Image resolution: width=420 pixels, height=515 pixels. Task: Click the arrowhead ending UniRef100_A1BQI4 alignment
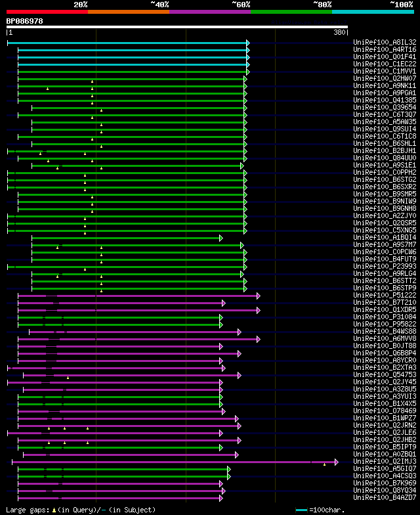(x=220, y=238)
